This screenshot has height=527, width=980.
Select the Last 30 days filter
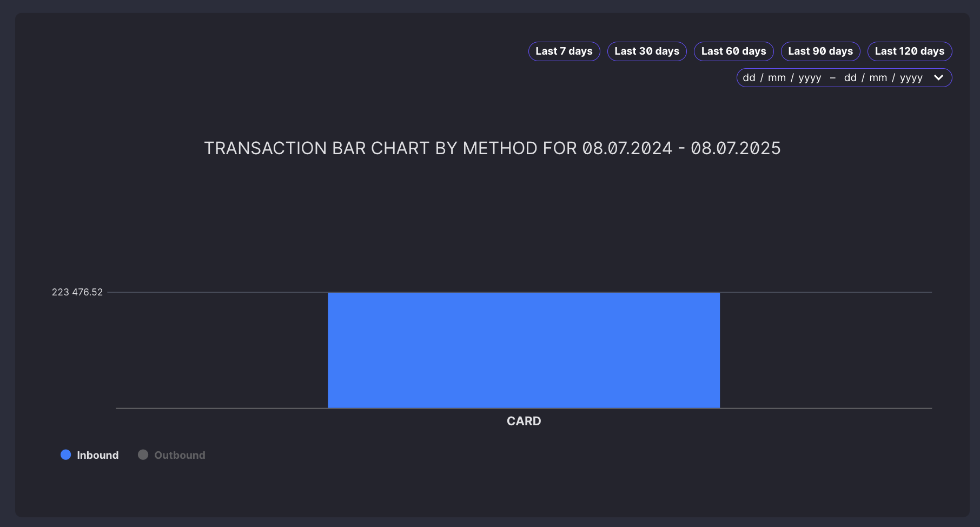tap(647, 51)
